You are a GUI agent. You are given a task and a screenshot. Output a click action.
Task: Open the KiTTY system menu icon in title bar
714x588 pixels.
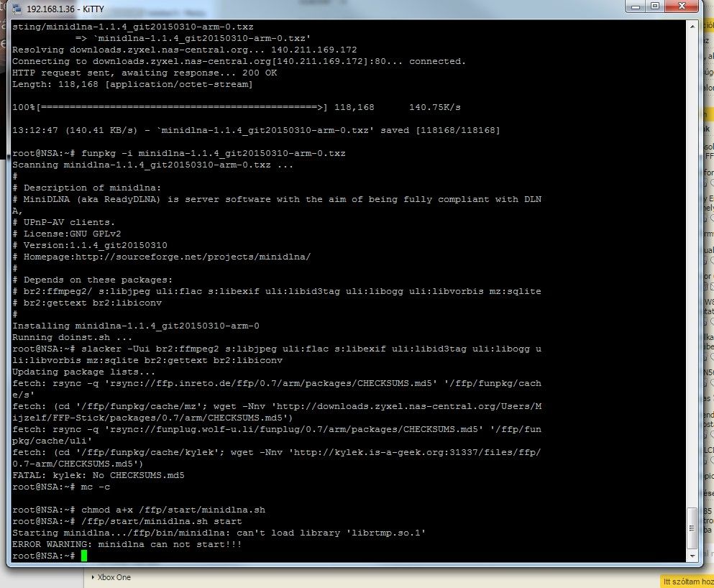pyautogui.click(x=17, y=9)
